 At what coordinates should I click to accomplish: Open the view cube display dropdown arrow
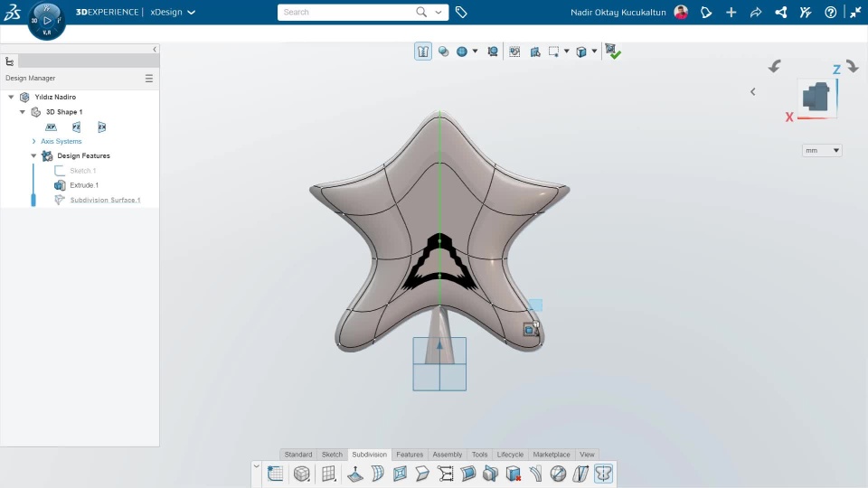(595, 52)
